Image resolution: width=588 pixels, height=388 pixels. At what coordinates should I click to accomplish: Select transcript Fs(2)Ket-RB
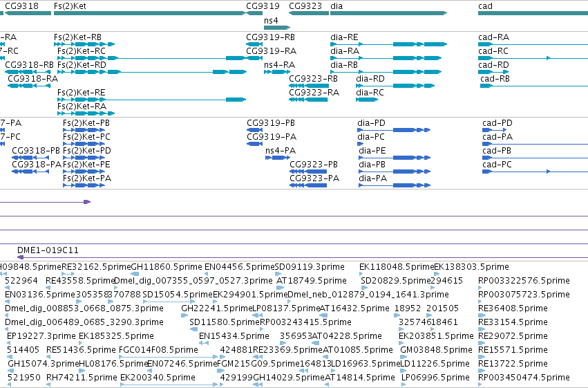77,37
